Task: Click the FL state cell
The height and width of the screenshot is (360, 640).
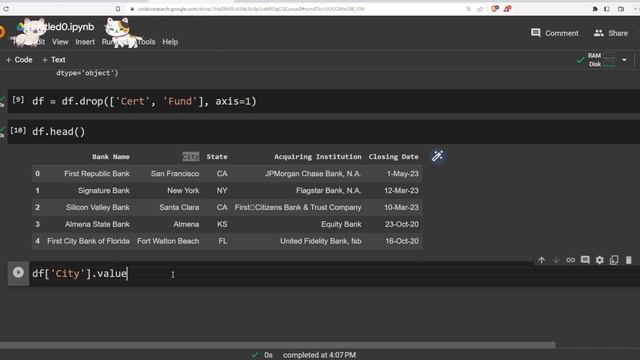Action: 222,241
